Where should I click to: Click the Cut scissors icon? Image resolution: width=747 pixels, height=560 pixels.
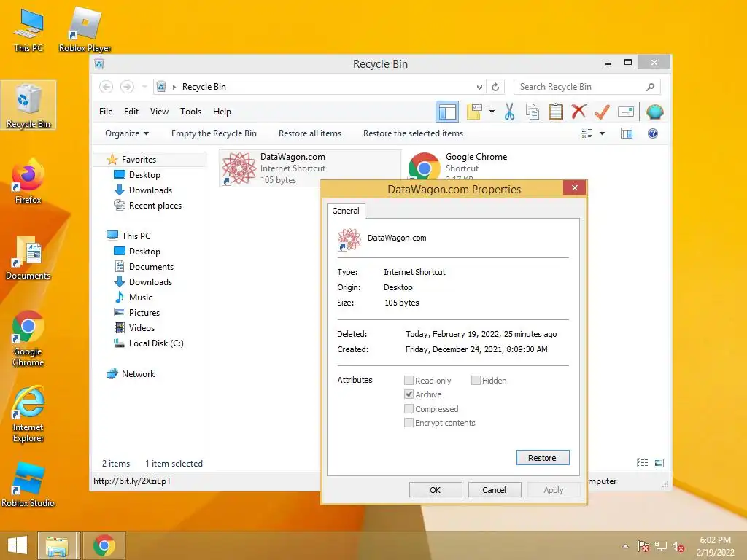[509, 112]
